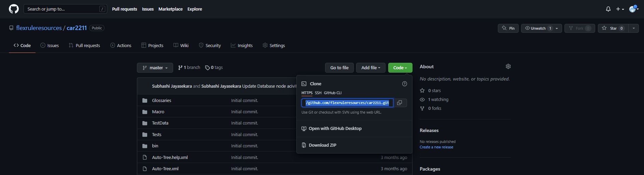Image resolution: width=644 pixels, height=175 pixels.
Task: Choose Download ZIP
Action: click(x=319, y=145)
